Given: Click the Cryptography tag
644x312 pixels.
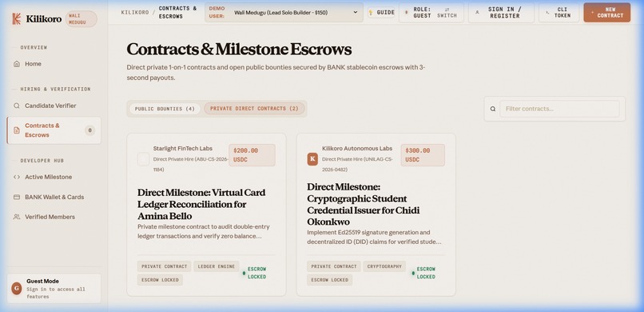Looking at the screenshot, I should coord(384,266).
